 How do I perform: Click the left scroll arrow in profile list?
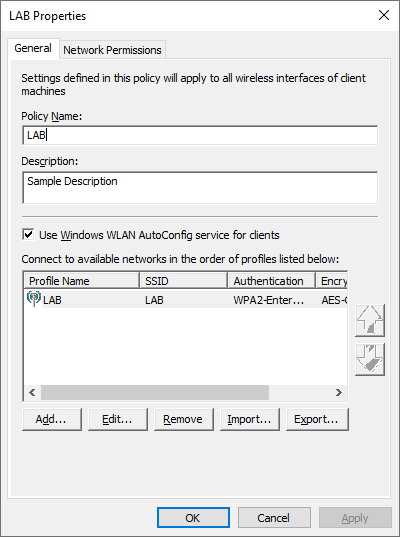point(32,392)
